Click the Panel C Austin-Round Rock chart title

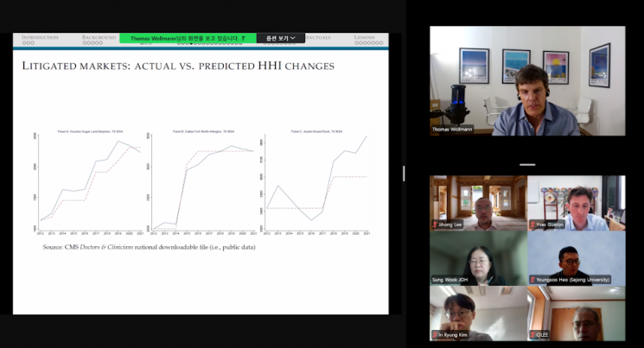click(x=316, y=131)
